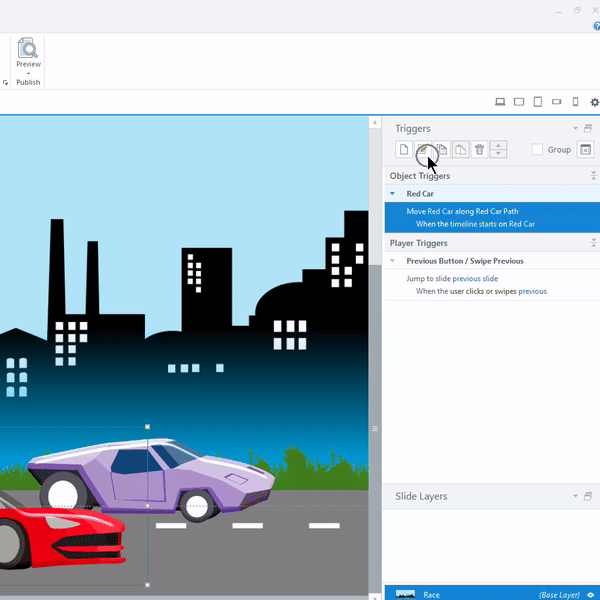Open the Slide Layers panel dropdown menu
Image resolution: width=600 pixels, height=600 pixels.
coord(575,496)
